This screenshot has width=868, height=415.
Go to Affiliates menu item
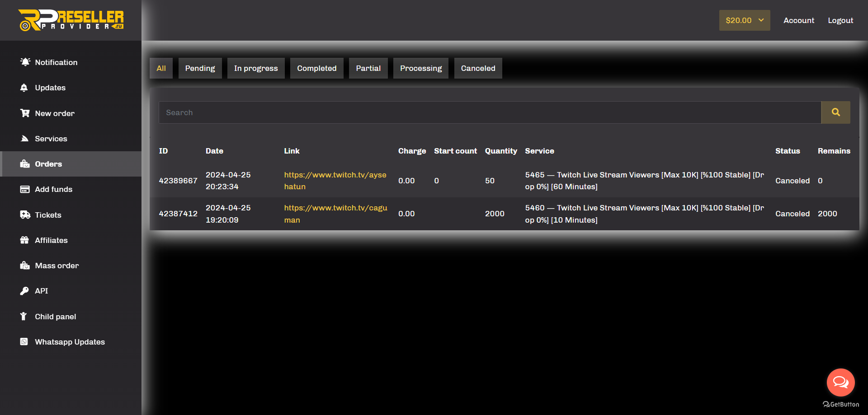71,240
